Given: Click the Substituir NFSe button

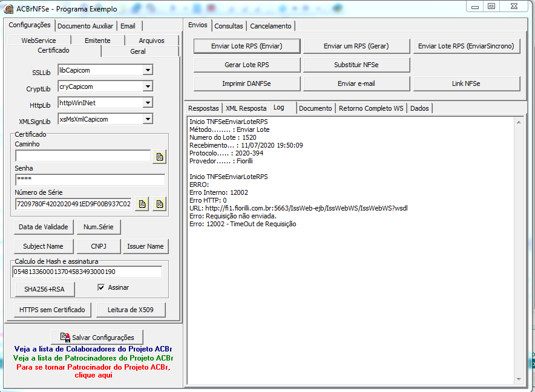Looking at the screenshot, I should point(356,65).
